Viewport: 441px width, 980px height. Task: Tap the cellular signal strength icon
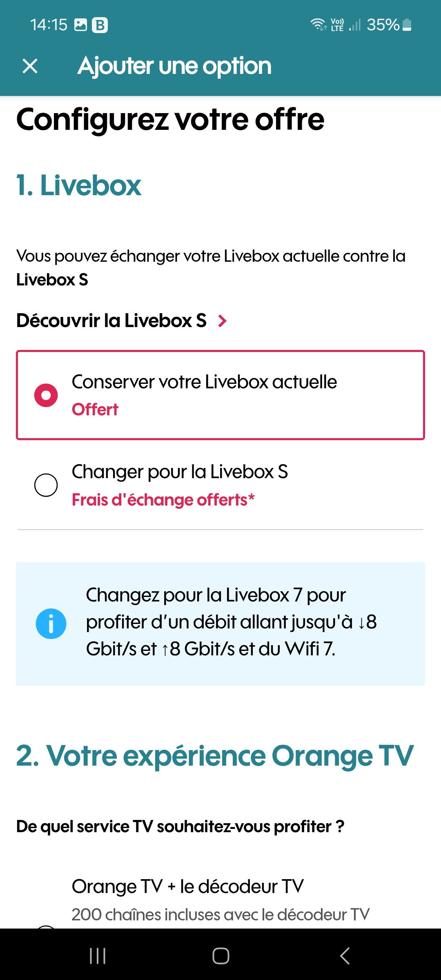(355, 25)
